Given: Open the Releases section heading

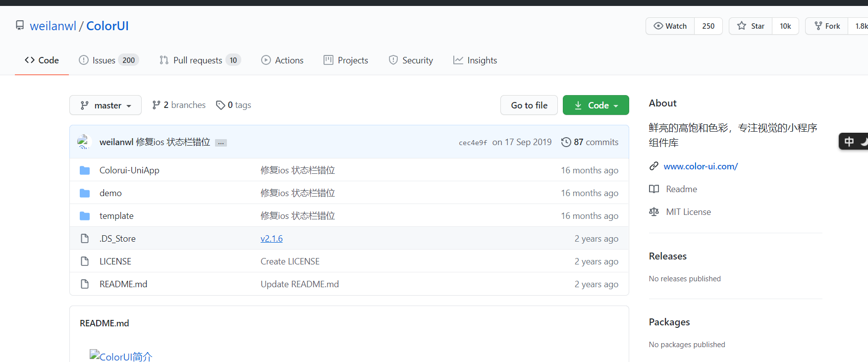Looking at the screenshot, I should point(667,256).
